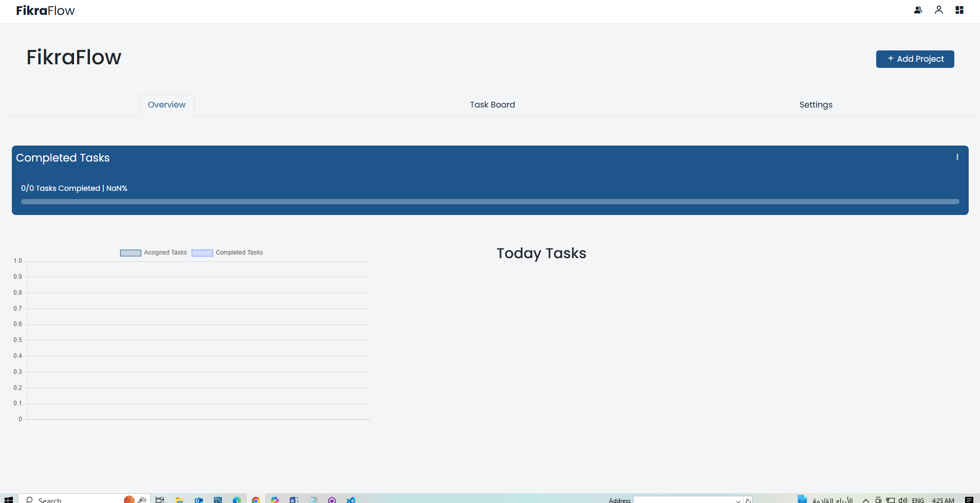The width and height of the screenshot is (980, 503).
Task: Open the user profile icon
Action: [939, 10]
